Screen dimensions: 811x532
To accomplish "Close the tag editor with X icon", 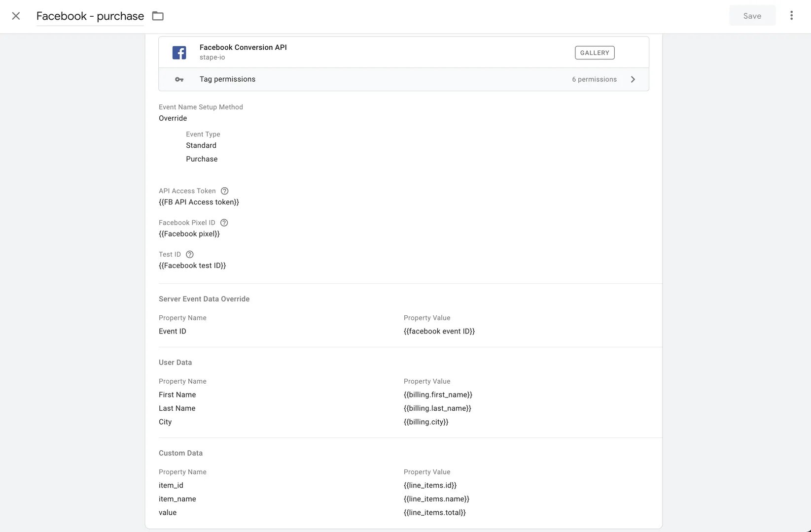I will [16, 16].
